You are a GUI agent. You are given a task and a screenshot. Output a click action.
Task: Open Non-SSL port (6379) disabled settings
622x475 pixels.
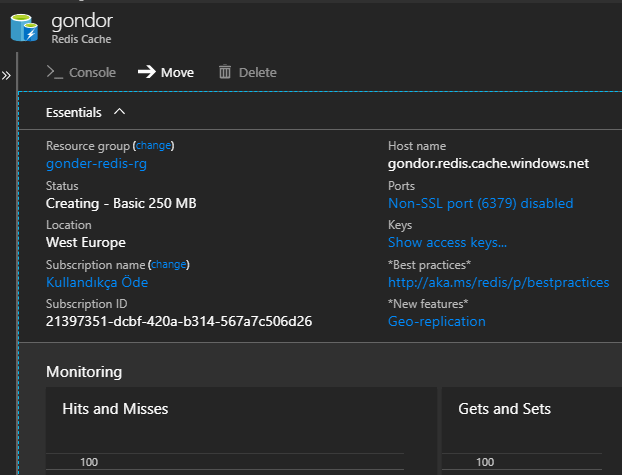[480, 203]
